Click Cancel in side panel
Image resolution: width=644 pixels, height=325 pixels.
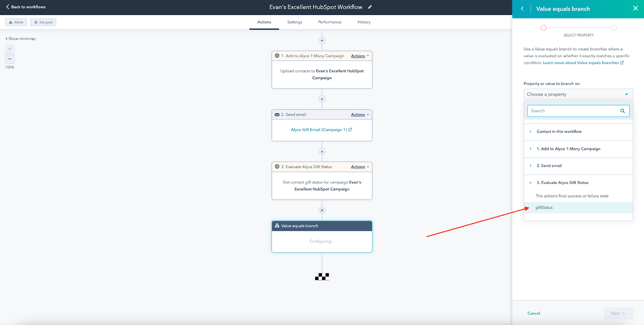click(534, 313)
